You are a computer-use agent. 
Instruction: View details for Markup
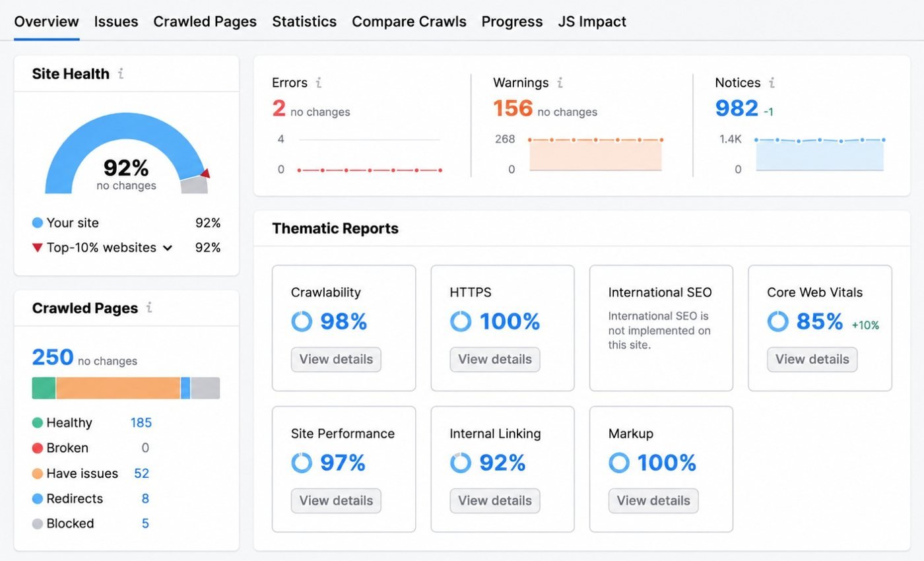(x=653, y=500)
